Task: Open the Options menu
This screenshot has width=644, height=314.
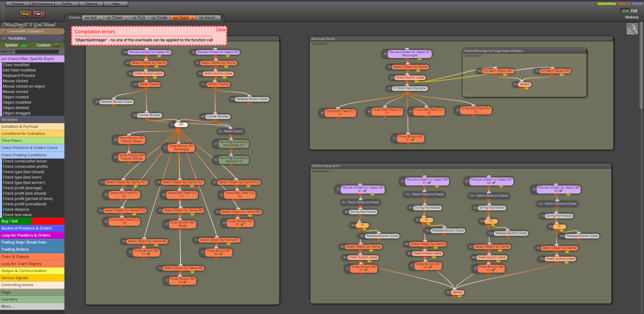Action: [x=91, y=4]
